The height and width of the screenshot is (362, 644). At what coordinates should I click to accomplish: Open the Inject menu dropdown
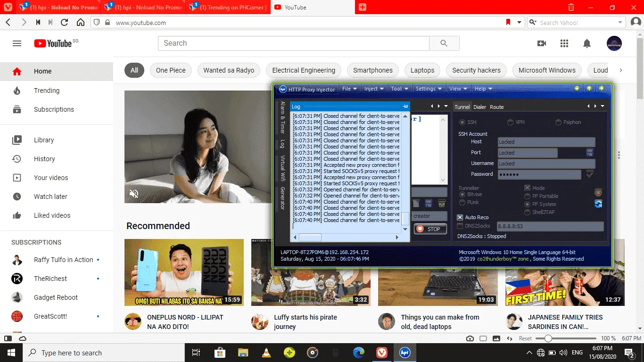pyautogui.click(x=374, y=89)
